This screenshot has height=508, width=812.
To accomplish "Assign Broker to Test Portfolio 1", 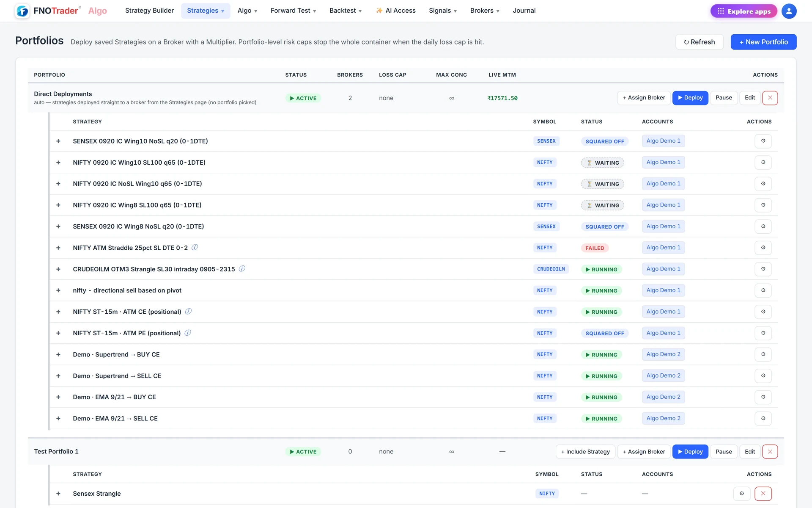I will pos(644,452).
